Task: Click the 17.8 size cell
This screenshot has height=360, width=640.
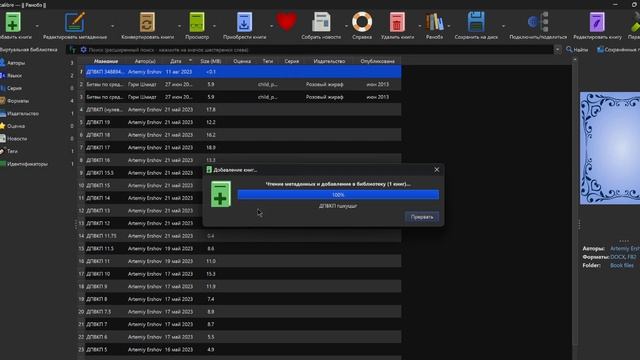Action: 211,109
